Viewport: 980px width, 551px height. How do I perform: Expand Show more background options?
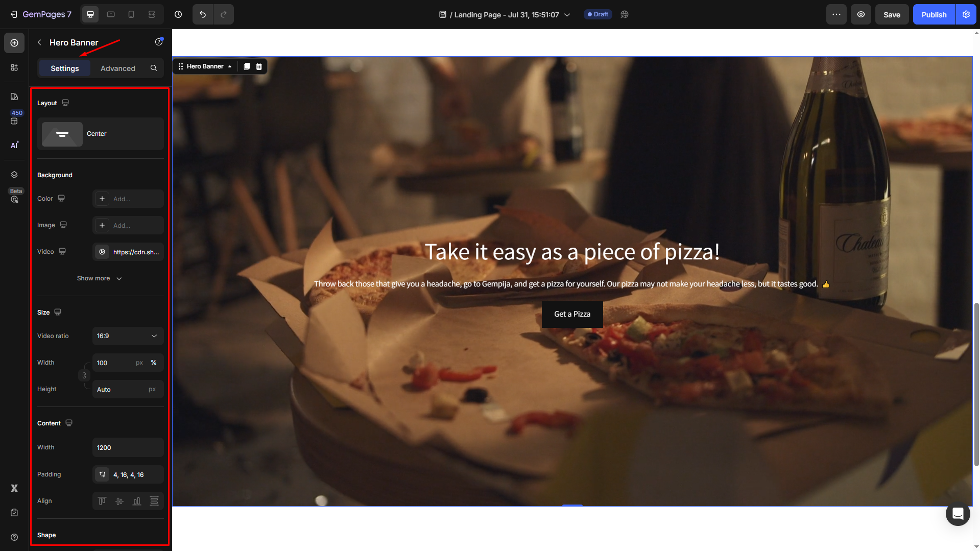click(x=100, y=278)
